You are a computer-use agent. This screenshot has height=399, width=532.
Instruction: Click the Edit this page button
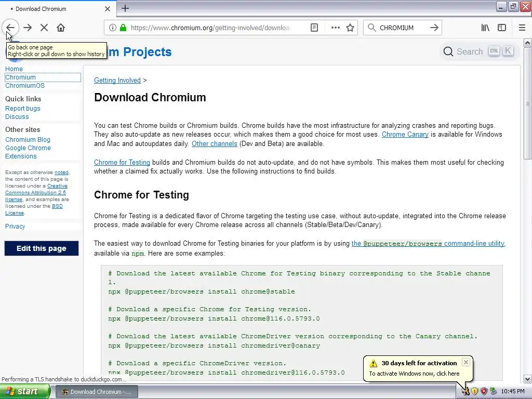(42, 248)
